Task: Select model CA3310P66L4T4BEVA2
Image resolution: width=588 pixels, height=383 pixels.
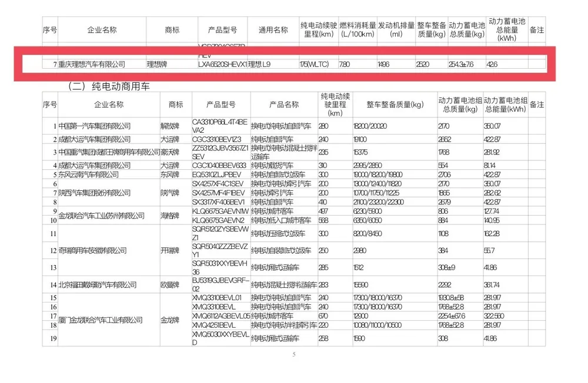Action: [220, 126]
